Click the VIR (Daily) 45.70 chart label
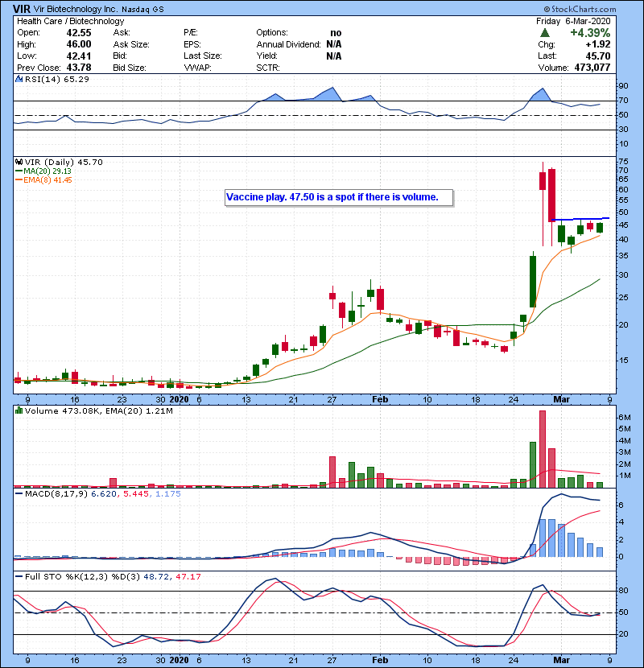This screenshot has width=644, height=668. coord(64,162)
